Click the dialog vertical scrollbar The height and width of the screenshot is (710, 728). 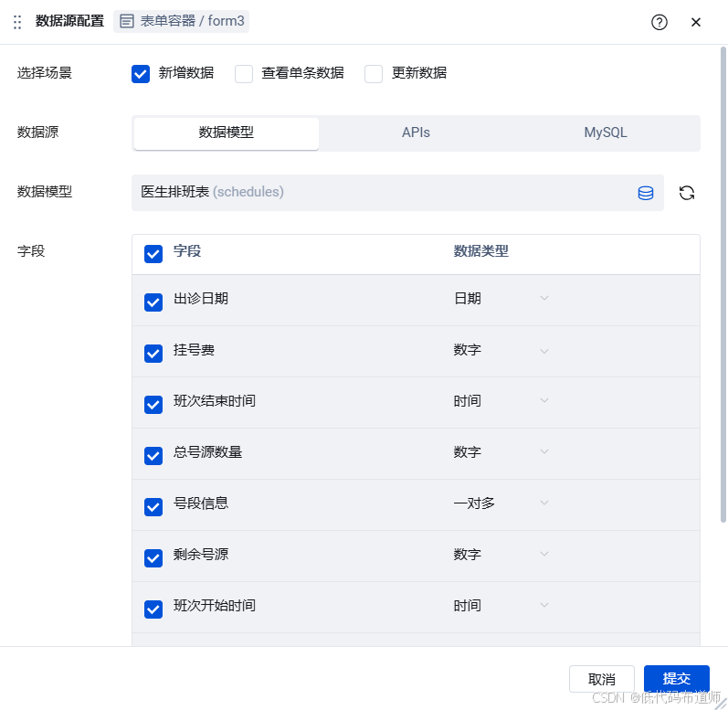pyautogui.click(x=723, y=284)
